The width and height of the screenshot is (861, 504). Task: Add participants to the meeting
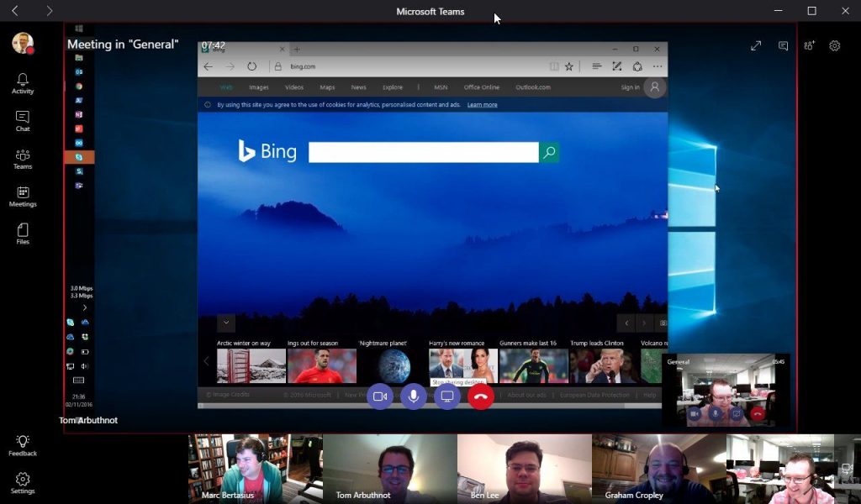pyautogui.click(x=809, y=46)
